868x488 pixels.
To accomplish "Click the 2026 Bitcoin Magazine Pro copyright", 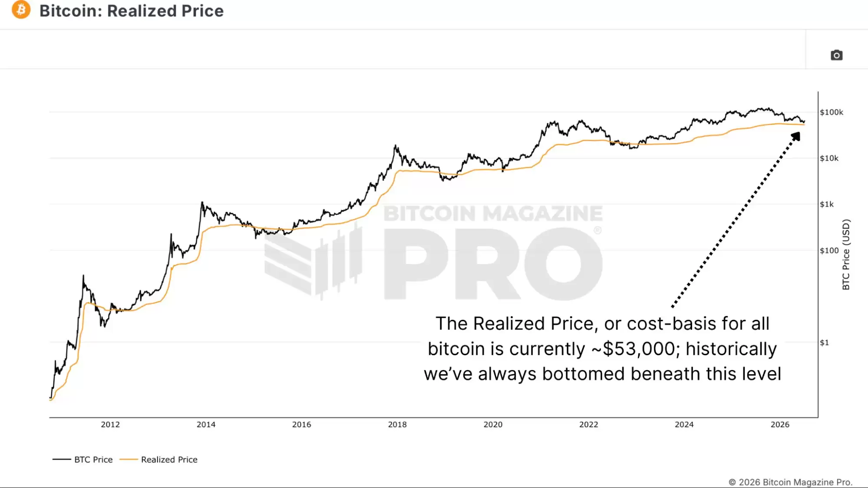I will (x=790, y=482).
